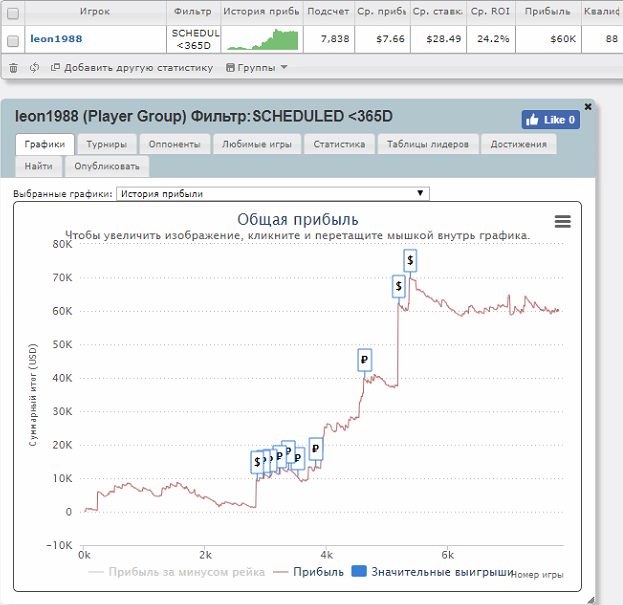This screenshot has height=605, width=623.
Task: Click the trash delete icon
Action: 14,68
